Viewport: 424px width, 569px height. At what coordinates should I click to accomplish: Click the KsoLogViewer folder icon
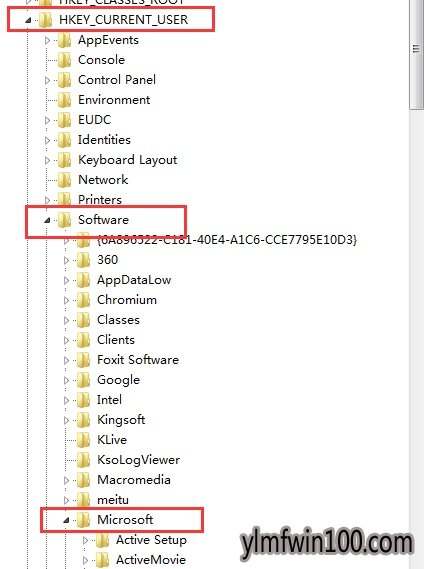pyautogui.click(x=83, y=460)
